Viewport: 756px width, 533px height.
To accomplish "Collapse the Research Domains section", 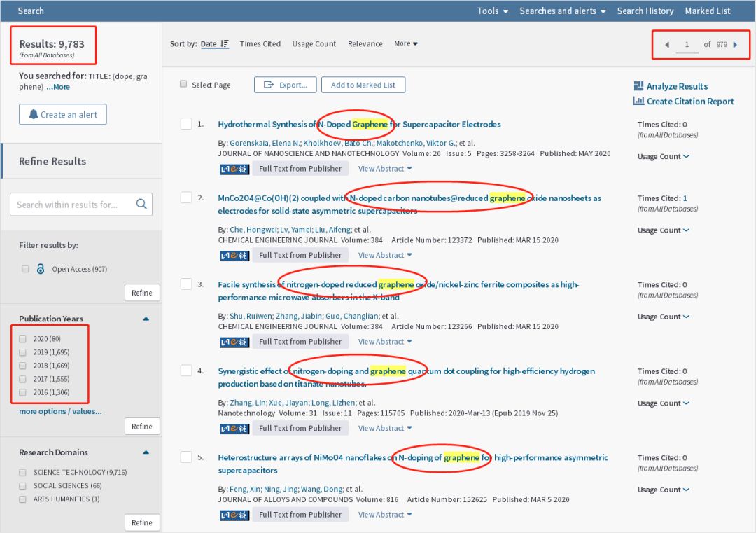I will (146, 452).
